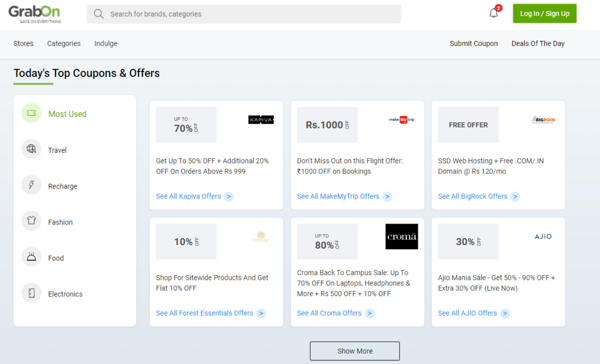Click the Show More button
The height and width of the screenshot is (364, 600).
point(355,351)
